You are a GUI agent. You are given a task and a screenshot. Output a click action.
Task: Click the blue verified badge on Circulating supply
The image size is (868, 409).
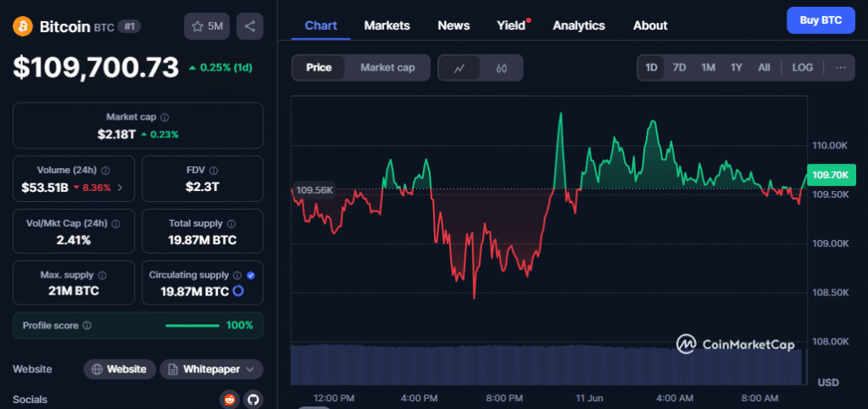point(251,276)
